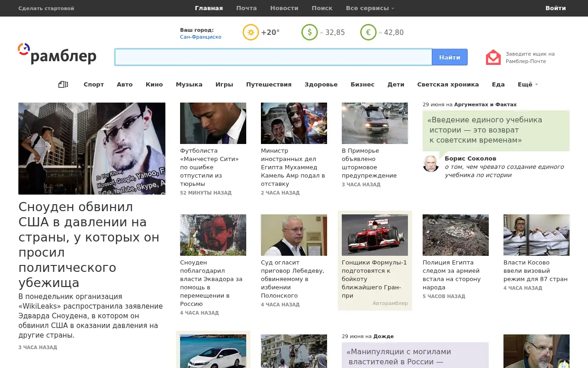Click Борис Соколов's avatar photo
Image resolution: width=588 pixels, height=368 pixels.
pos(431,164)
